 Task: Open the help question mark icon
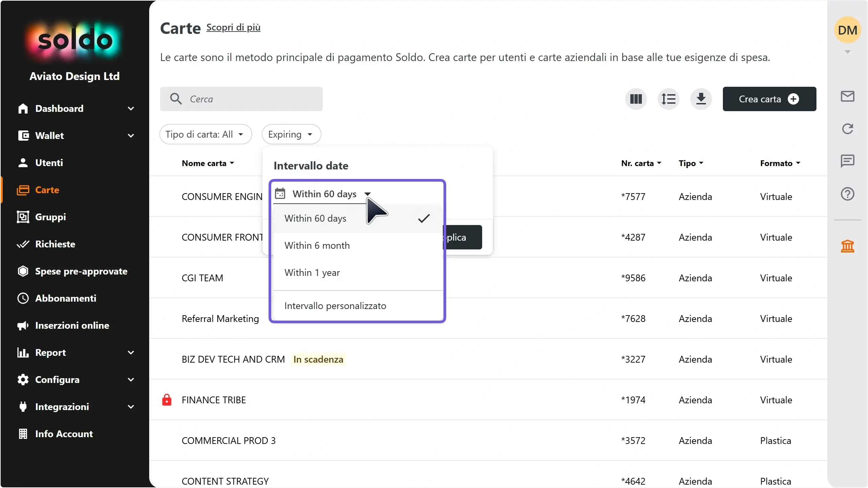(847, 194)
